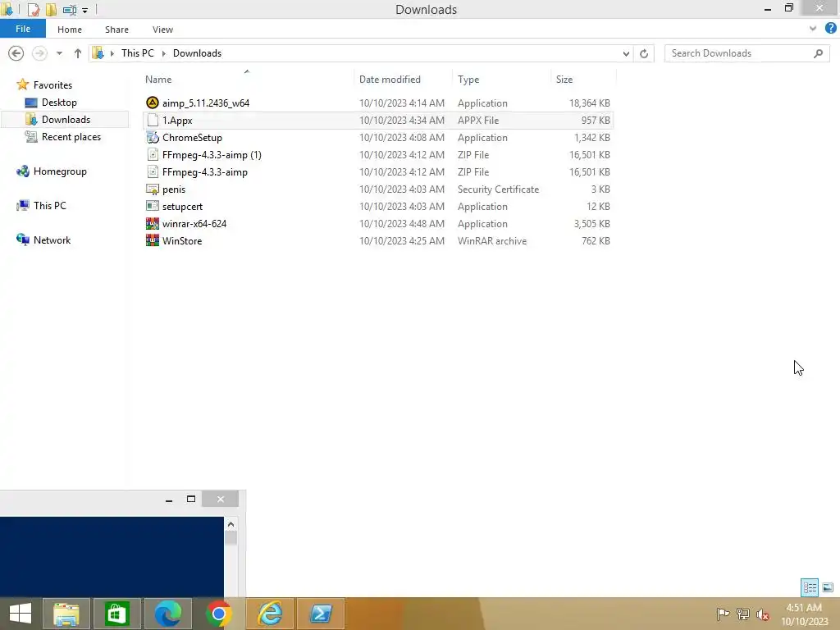Open the recent locations dropdown arrow
Image resolution: width=840 pixels, height=630 pixels.
click(x=59, y=53)
